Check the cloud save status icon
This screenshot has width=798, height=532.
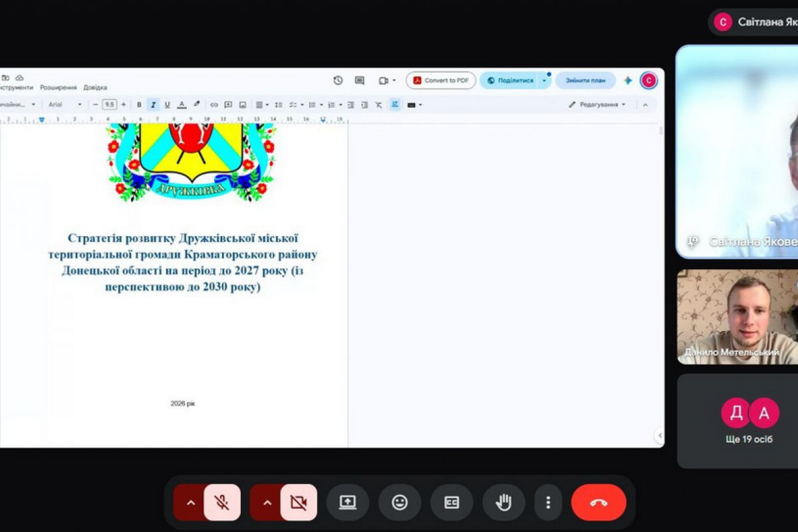click(19, 78)
